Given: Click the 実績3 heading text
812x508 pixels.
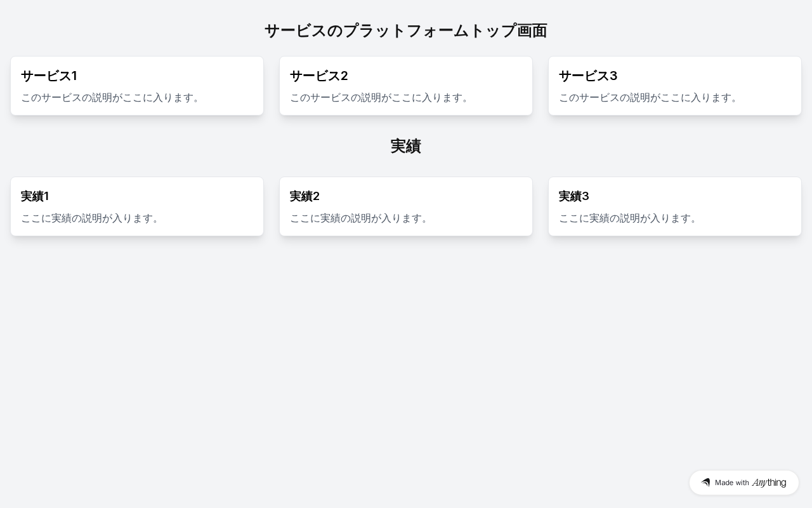Looking at the screenshot, I should [574, 196].
